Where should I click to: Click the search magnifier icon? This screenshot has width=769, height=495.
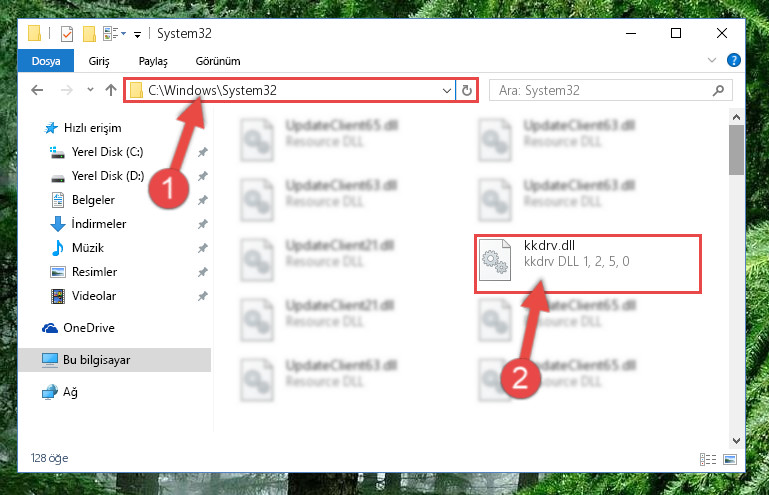pos(718,90)
